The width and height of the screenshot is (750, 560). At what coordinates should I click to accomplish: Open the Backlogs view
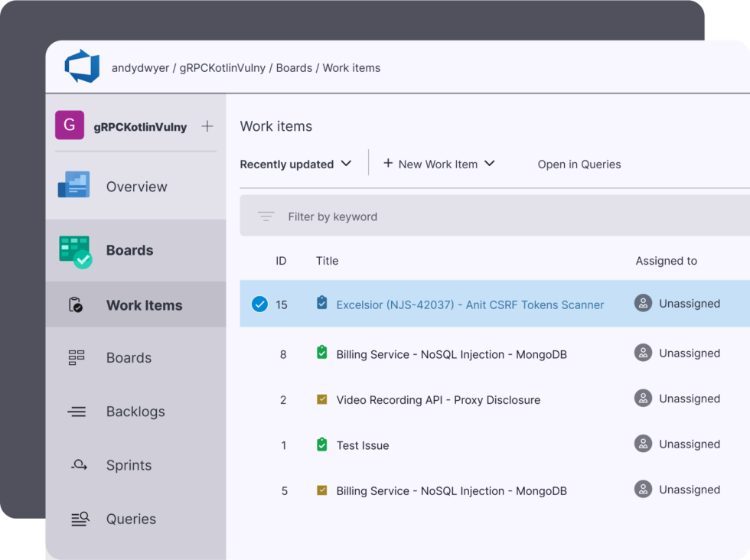[x=135, y=412]
